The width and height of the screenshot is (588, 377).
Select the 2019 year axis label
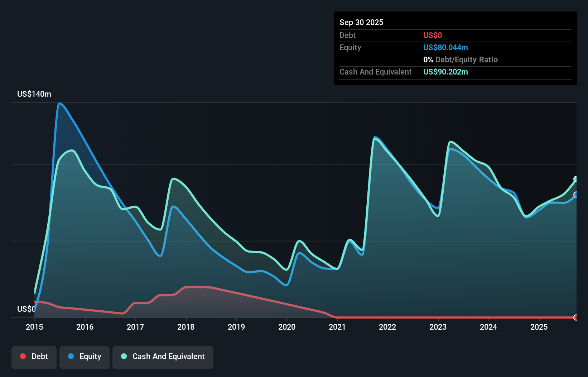coord(236,327)
